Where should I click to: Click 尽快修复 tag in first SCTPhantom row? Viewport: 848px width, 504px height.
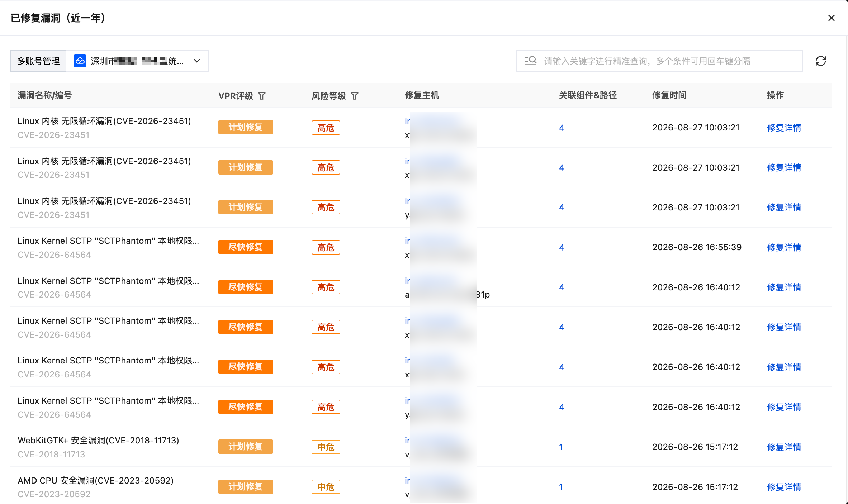click(246, 247)
